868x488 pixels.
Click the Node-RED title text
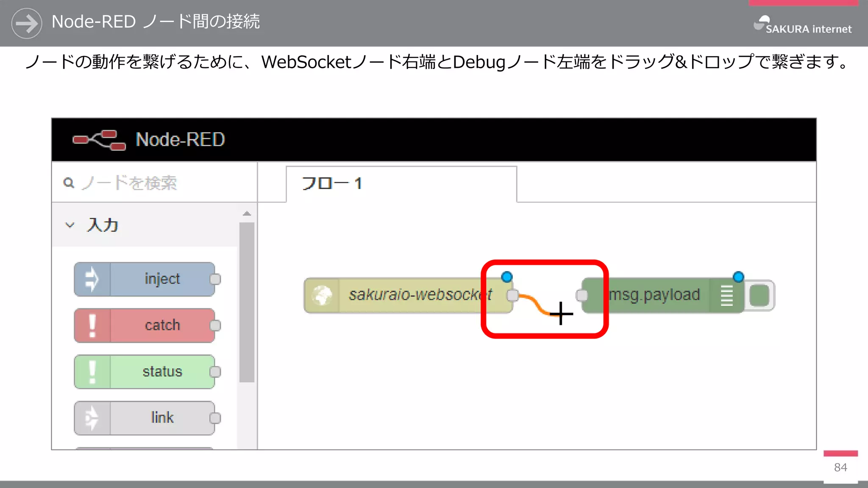tap(180, 140)
